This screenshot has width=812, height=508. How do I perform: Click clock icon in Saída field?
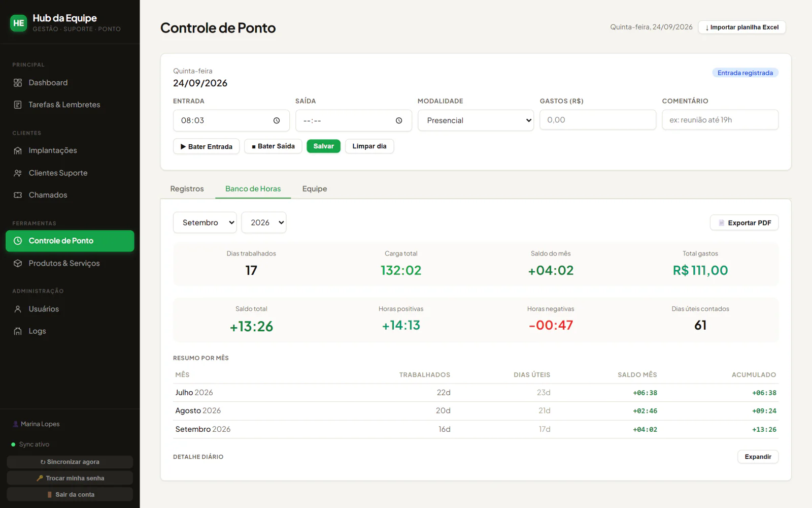tap(399, 120)
